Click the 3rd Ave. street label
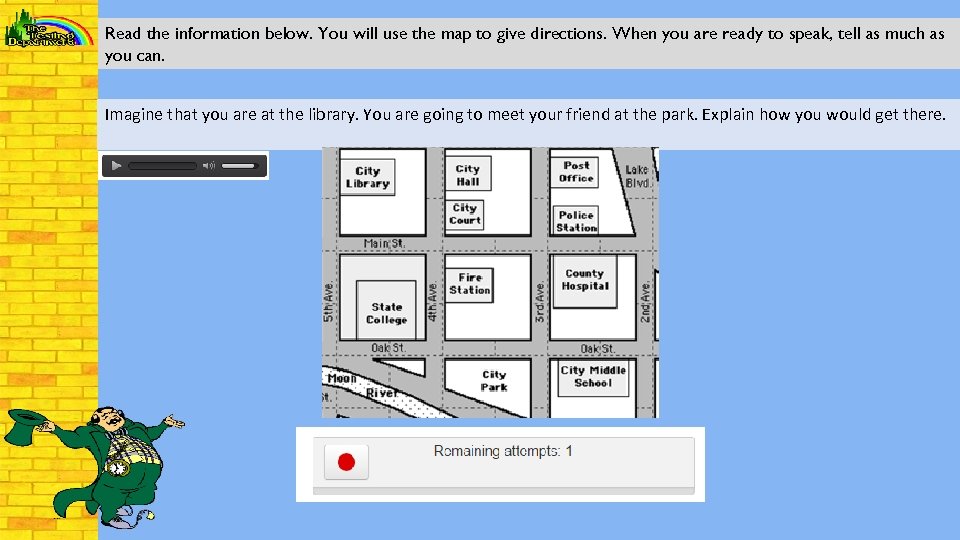The width and height of the screenshot is (960, 540). (539, 302)
